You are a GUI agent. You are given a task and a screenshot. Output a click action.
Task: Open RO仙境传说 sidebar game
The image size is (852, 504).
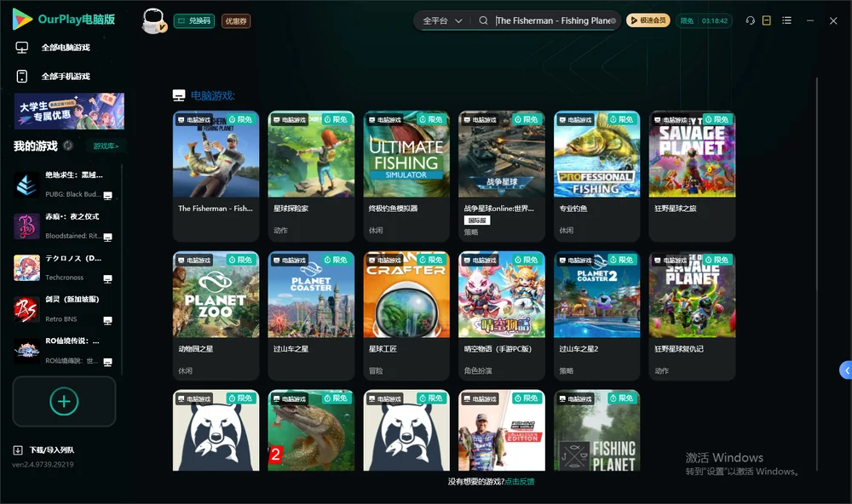pos(64,352)
